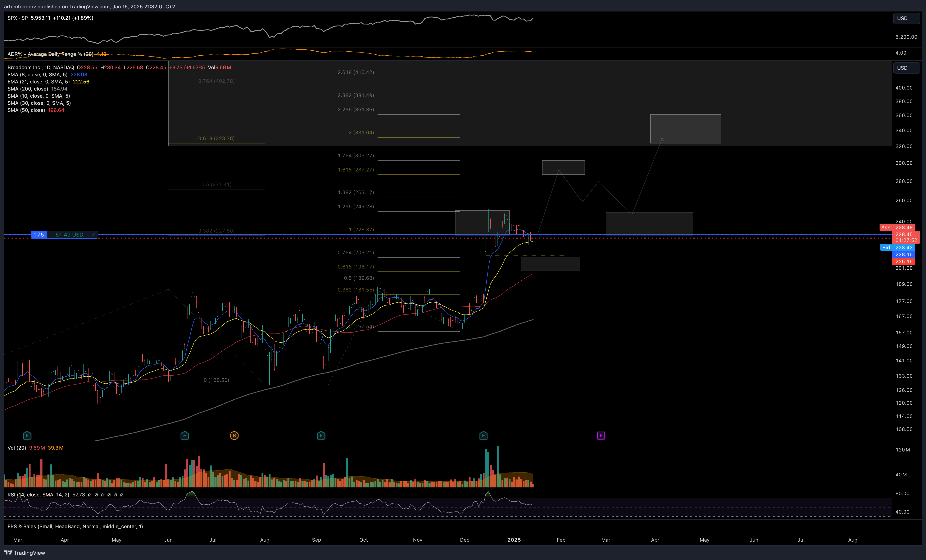Viewport: 926px width, 560px height.
Task: Click the TradingView logo at the bottom
Action: (24, 552)
